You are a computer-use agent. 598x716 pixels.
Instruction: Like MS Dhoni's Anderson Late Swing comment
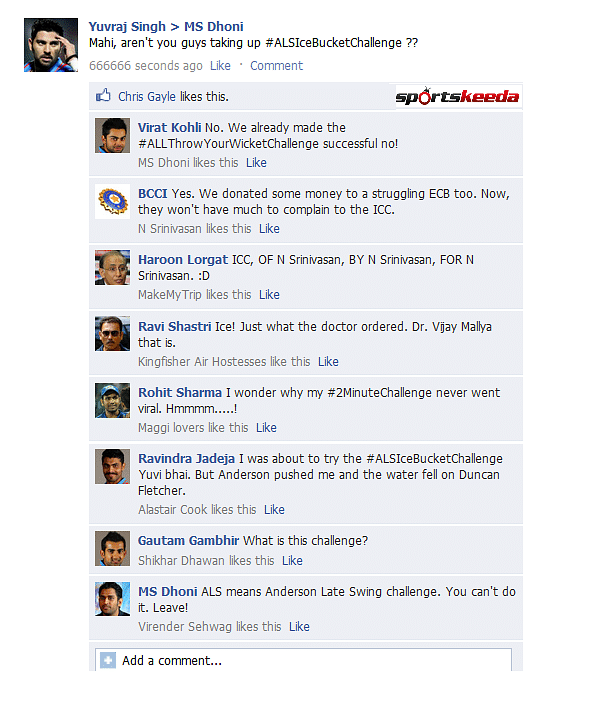coord(299,627)
